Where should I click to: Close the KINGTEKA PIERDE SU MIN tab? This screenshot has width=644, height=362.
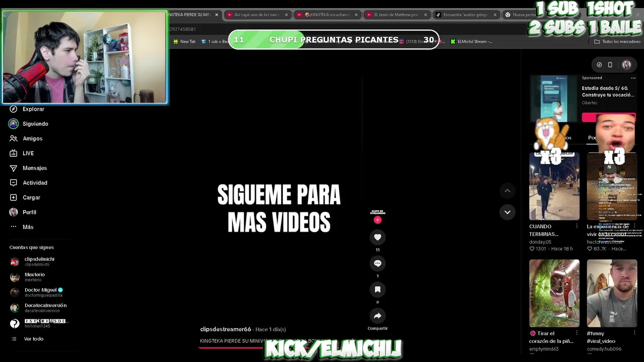[x=217, y=15]
